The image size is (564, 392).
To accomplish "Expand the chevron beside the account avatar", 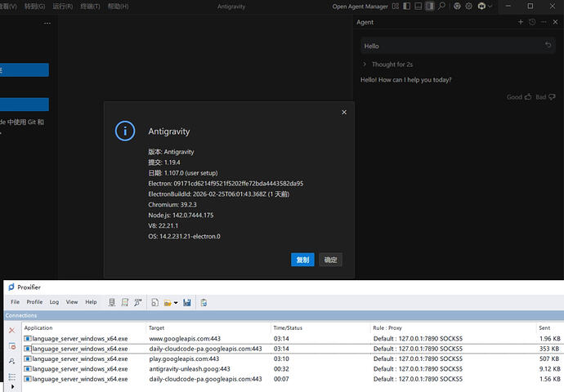I will point(490,7).
